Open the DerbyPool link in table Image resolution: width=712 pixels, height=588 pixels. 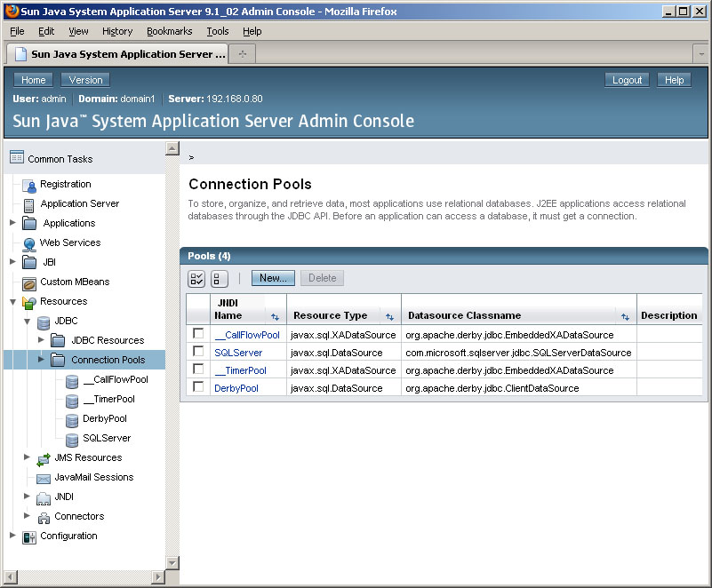pyautogui.click(x=236, y=388)
